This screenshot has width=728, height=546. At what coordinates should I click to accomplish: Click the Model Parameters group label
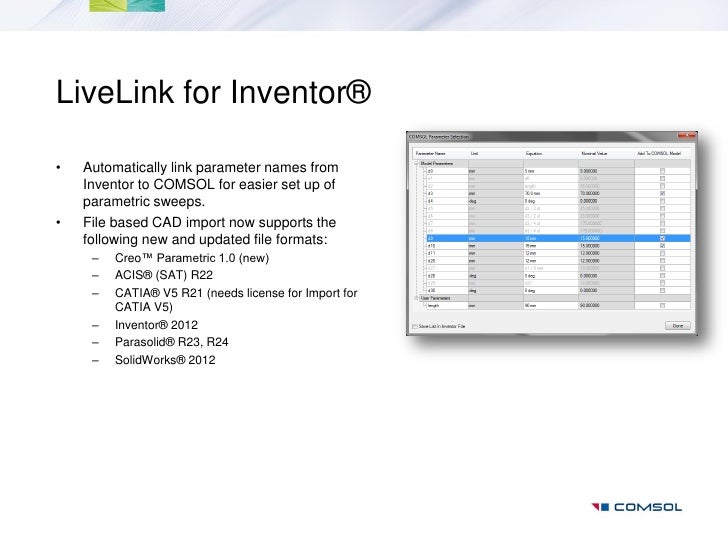[436, 163]
